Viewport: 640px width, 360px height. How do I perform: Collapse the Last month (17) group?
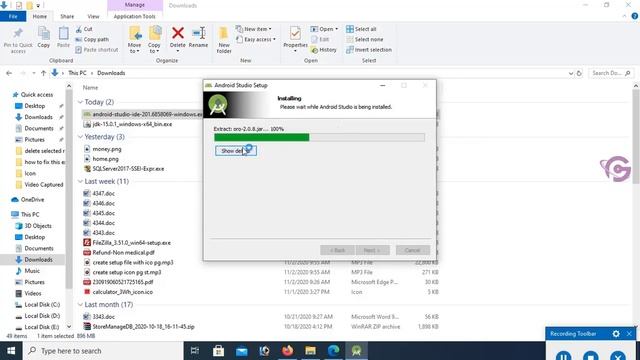coord(80,304)
